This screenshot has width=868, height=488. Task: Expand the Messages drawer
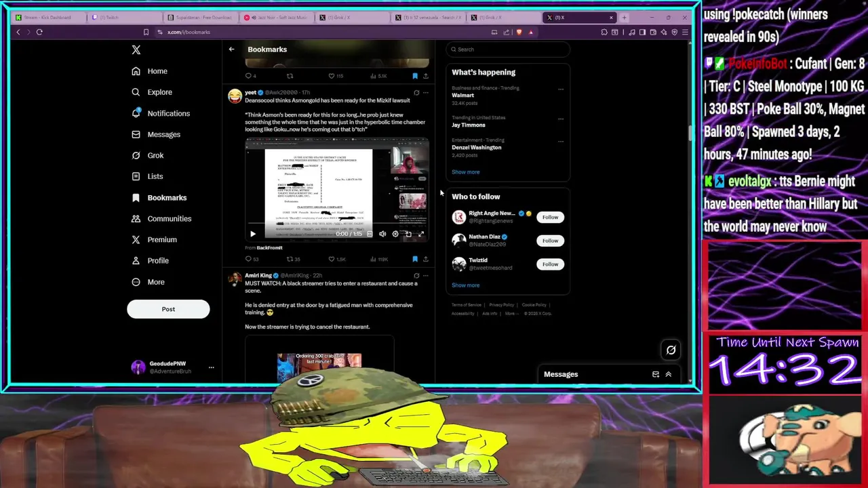(x=668, y=374)
